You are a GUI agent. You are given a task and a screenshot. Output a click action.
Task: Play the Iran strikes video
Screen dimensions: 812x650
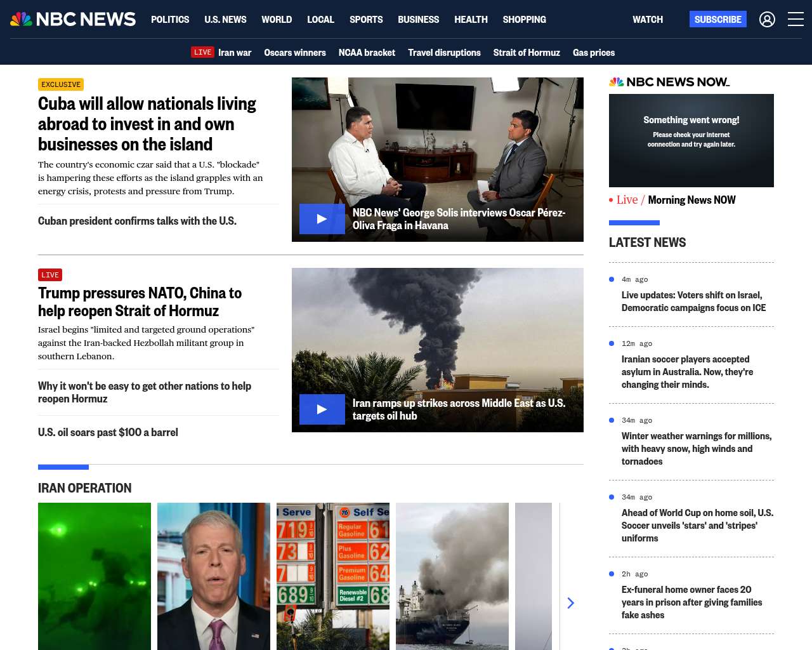(x=322, y=409)
